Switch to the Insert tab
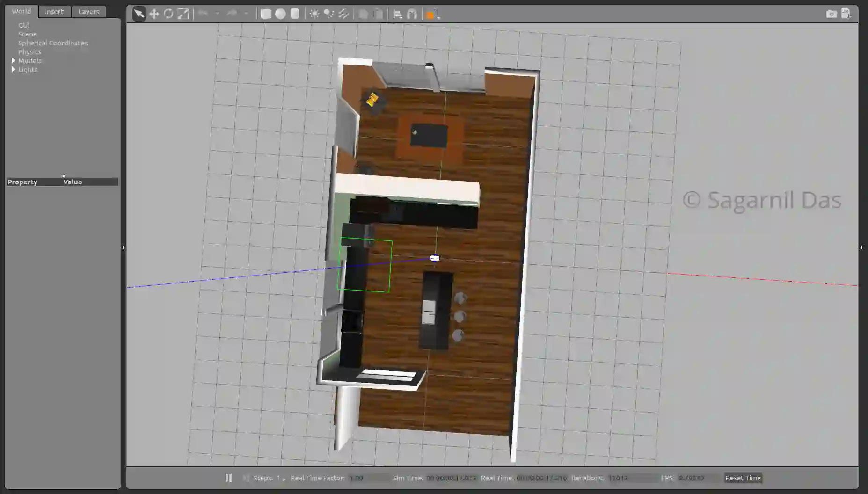 (54, 12)
